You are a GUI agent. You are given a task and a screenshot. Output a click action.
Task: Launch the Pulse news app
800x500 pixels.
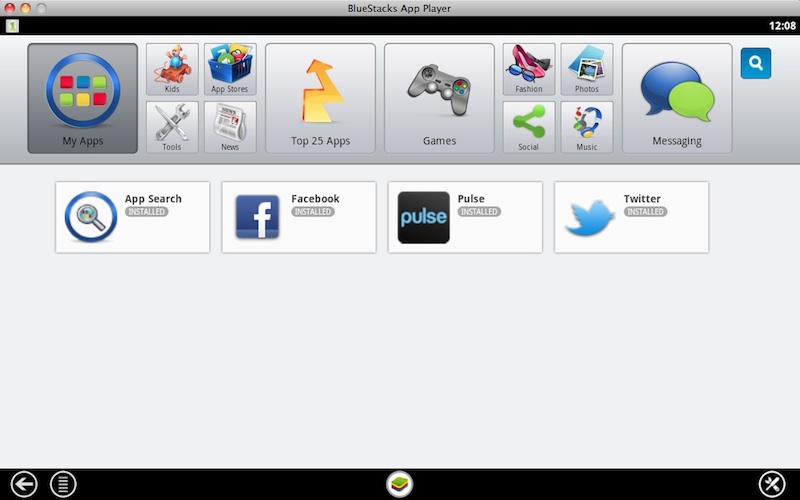coord(465,217)
